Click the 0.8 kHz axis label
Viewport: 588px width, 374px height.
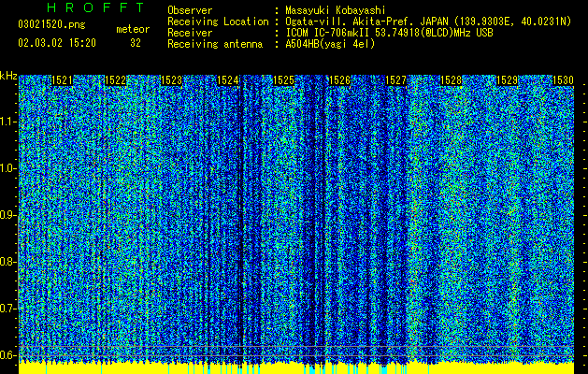coord(7,262)
